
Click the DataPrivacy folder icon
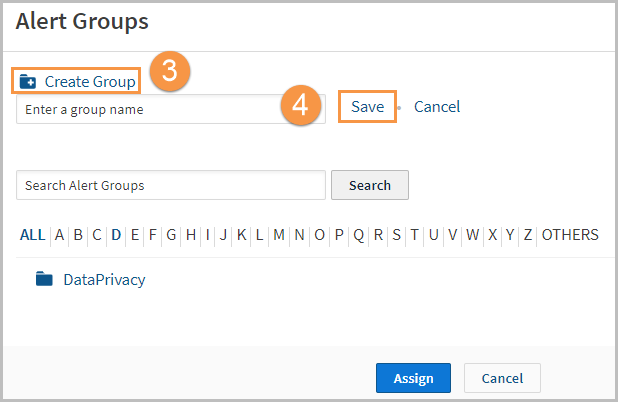(x=44, y=279)
